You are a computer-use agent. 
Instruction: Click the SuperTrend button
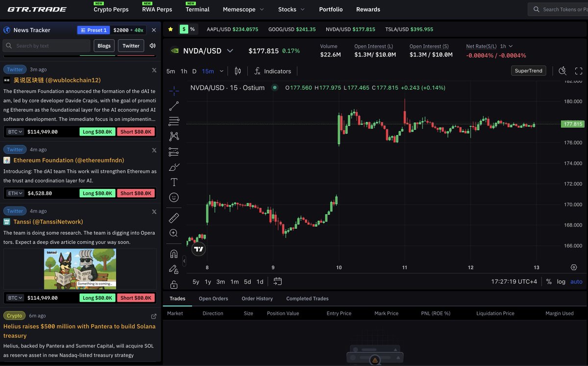click(529, 71)
